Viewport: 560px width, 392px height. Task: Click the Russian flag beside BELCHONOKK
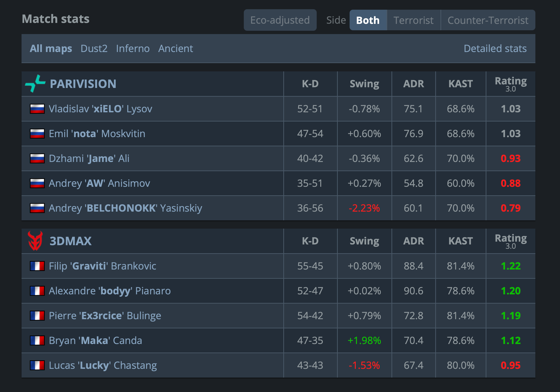pos(37,208)
